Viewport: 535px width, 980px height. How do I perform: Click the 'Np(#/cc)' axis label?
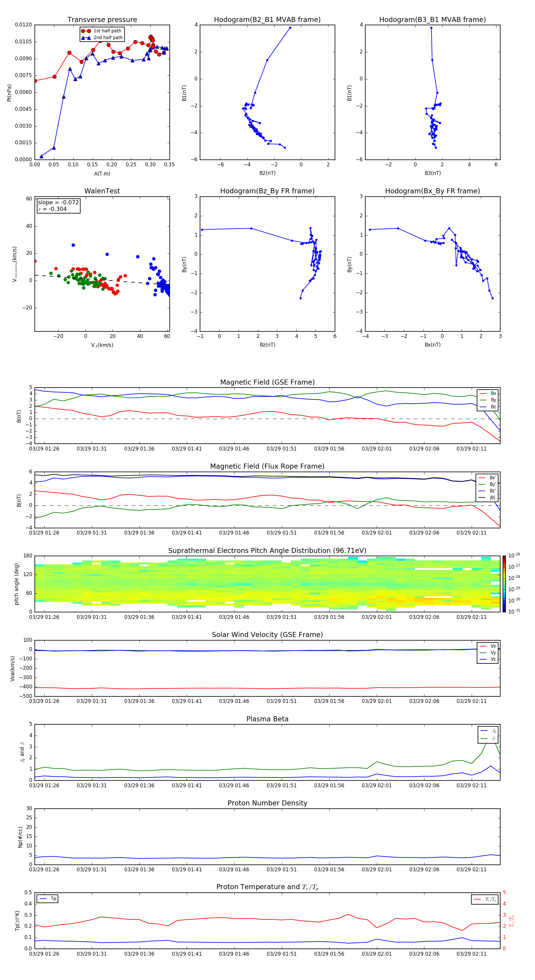tap(20, 837)
